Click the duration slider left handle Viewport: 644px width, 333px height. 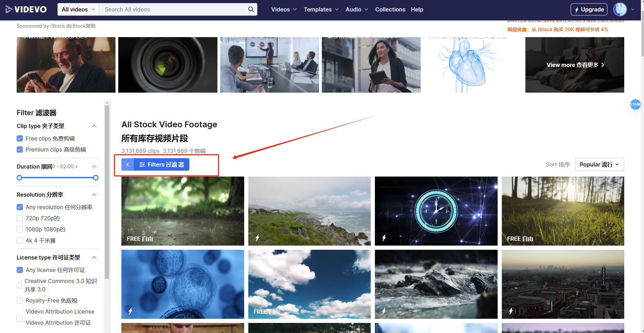[19, 178]
